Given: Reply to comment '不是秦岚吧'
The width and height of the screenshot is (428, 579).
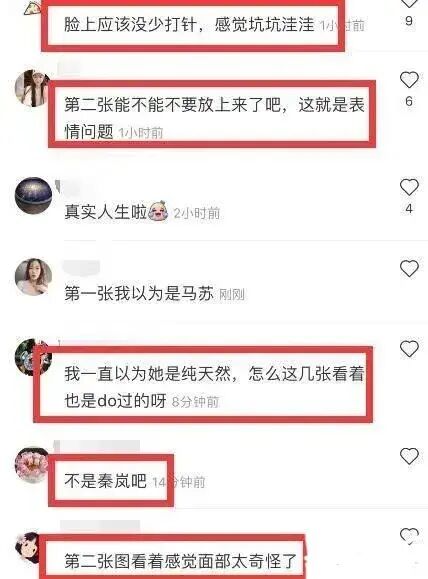Looking at the screenshot, I should (106, 481).
